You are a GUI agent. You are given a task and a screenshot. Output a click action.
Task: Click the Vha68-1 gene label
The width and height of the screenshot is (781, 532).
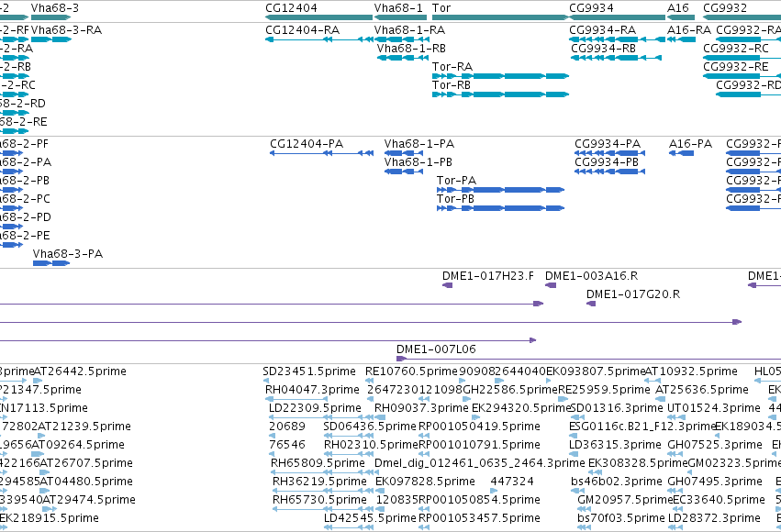398,8
